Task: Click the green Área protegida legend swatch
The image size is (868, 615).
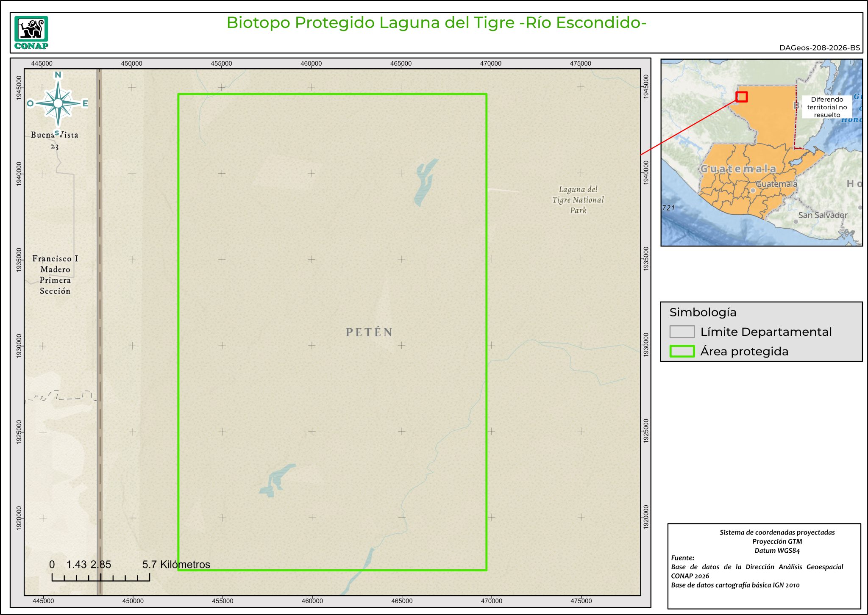Action: pyautogui.click(x=682, y=351)
